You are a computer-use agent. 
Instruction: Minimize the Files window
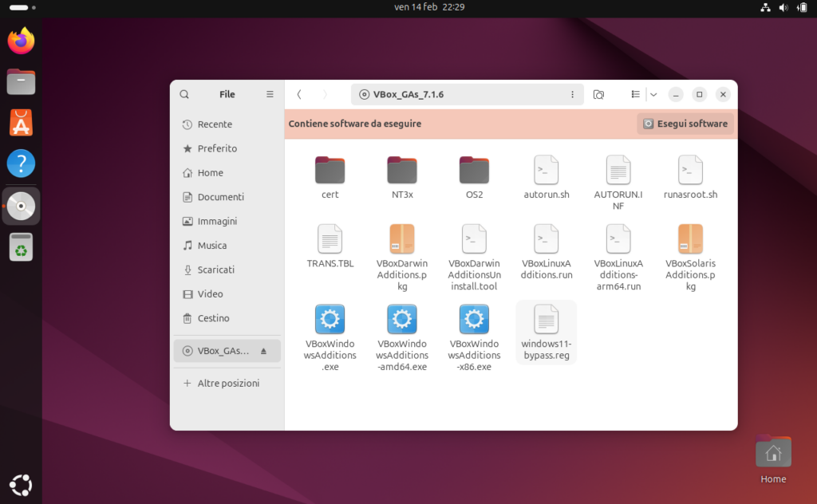(x=676, y=94)
